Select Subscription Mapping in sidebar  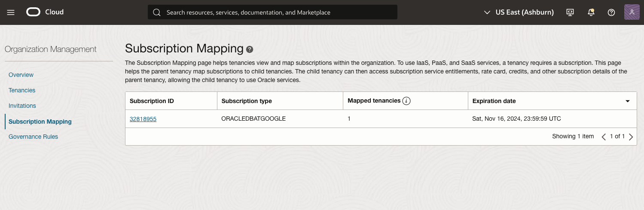(x=40, y=122)
